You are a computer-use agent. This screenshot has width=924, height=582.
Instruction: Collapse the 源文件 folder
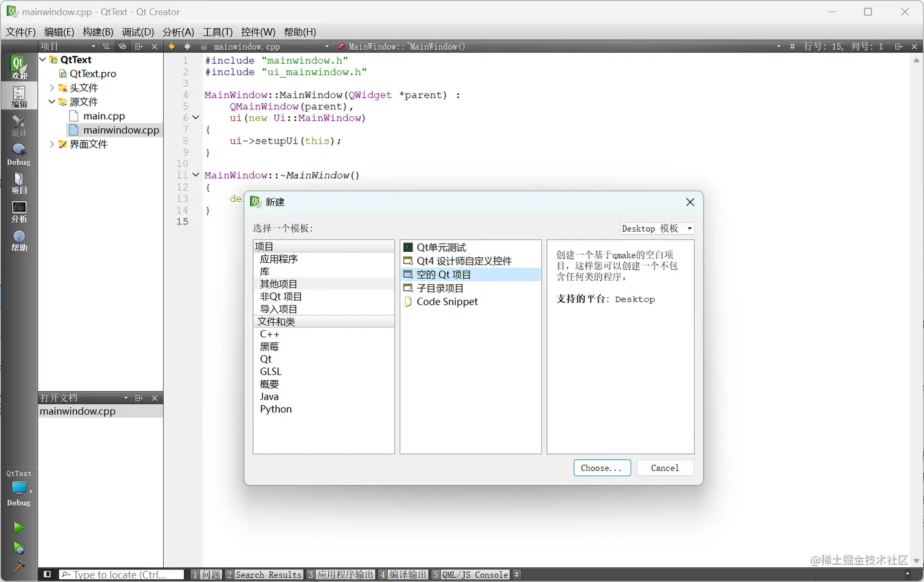[x=52, y=101]
